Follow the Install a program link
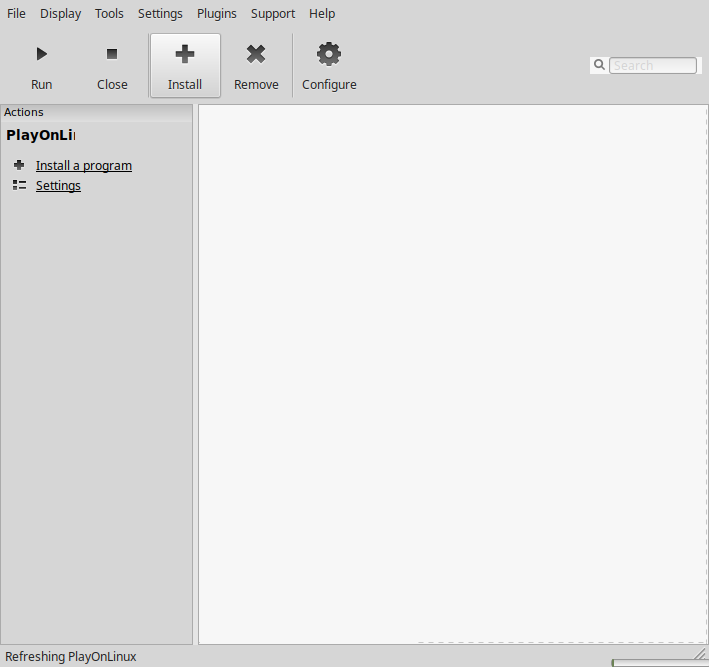The image size is (709, 667). click(x=84, y=166)
